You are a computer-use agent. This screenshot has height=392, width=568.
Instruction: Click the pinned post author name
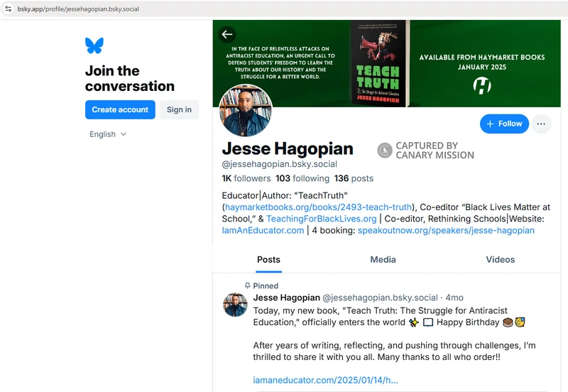(287, 298)
